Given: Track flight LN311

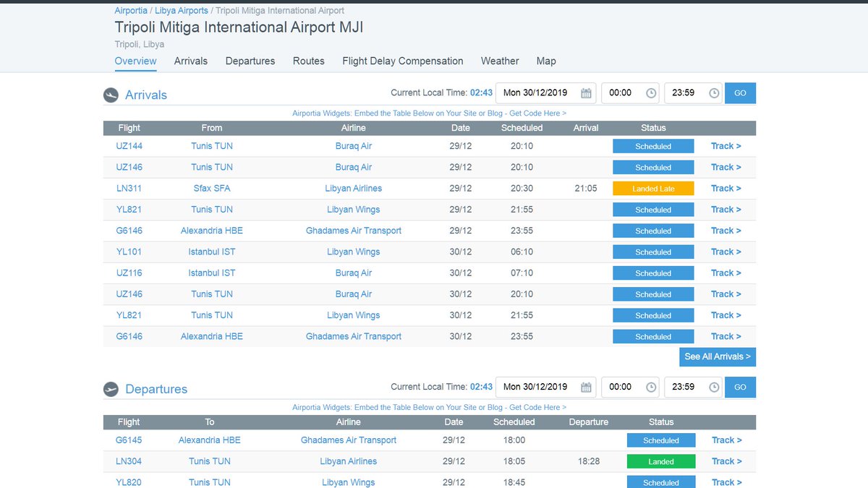Looking at the screenshot, I should tap(726, 189).
